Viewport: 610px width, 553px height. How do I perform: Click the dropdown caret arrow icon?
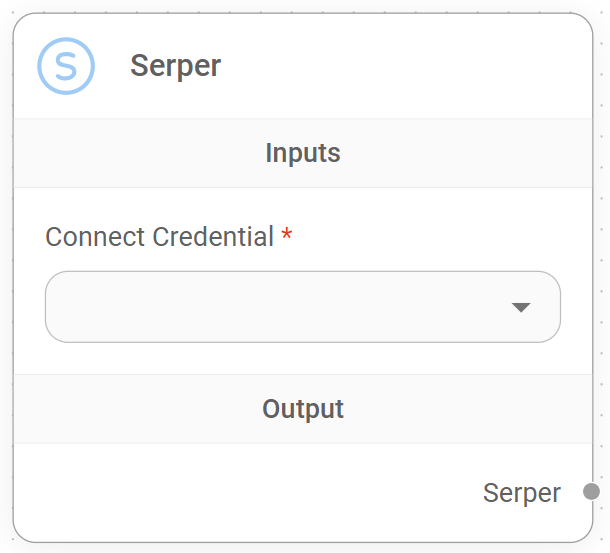pyautogui.click(x=520, y=307)
